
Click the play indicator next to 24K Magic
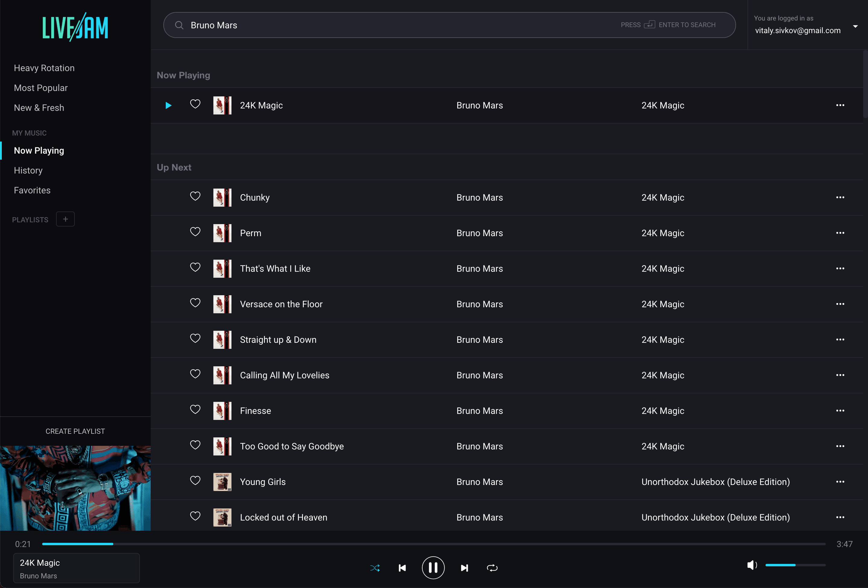pyautogui.click(x=168, y=106)
